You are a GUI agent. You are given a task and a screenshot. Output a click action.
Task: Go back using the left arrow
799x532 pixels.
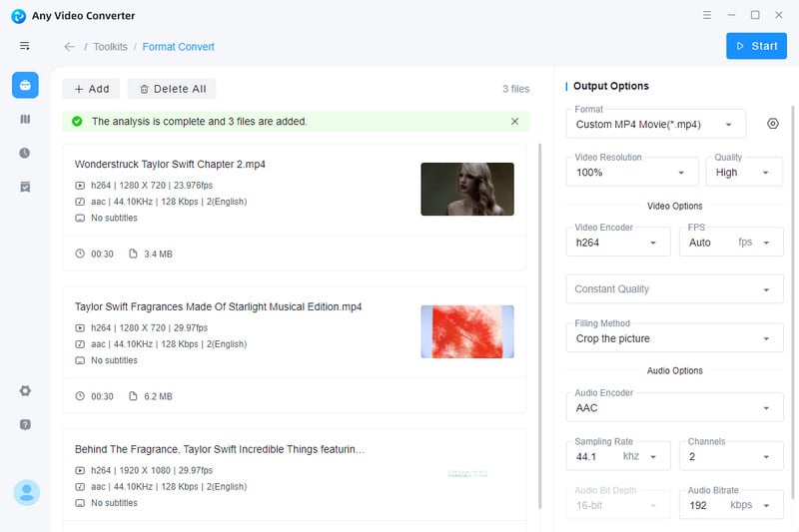(x=69, y=47)
